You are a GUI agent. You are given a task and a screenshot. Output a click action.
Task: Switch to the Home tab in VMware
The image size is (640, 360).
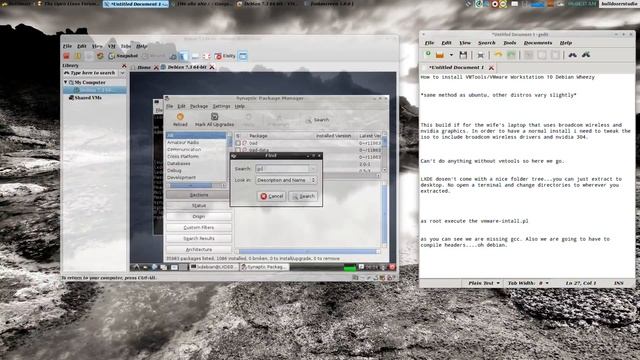(141, 67)
